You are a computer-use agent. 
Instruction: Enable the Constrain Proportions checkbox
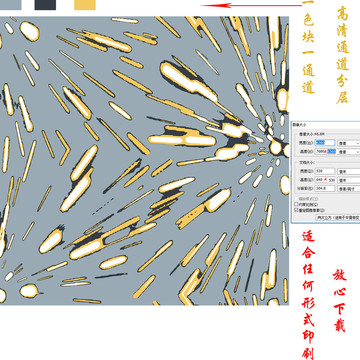pyautogui.click(x=296, y=204)
